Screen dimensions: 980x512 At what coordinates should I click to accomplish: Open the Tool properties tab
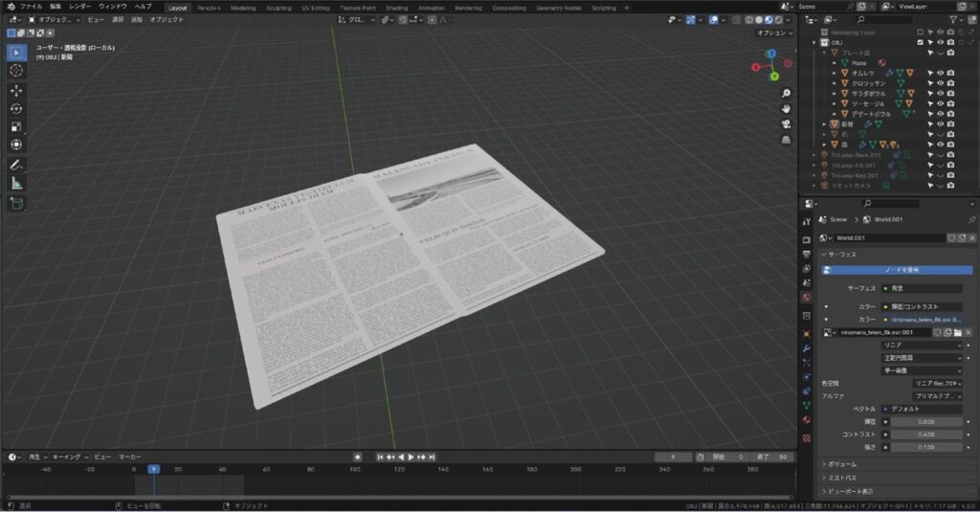point(806,221)
